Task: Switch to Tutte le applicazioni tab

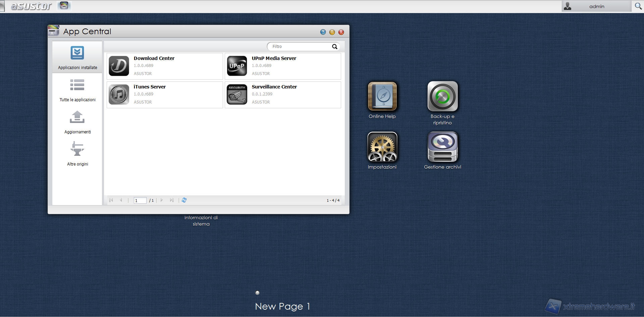Action: [77, 90]
